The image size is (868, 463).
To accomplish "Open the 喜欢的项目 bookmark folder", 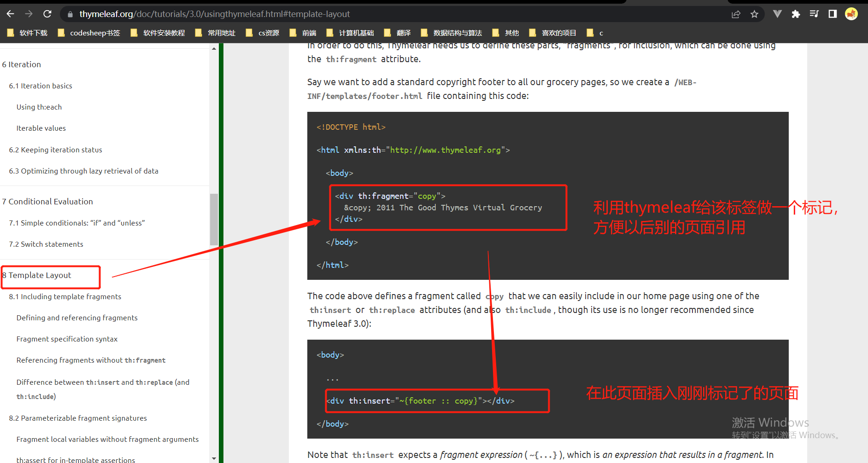I will 553,33.
